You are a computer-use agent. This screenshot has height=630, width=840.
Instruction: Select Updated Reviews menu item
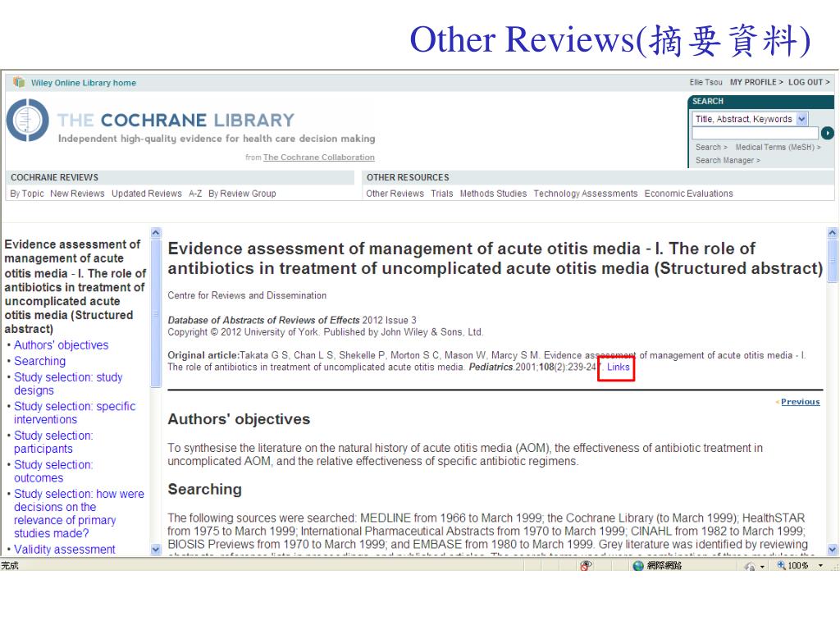(146, 194)
